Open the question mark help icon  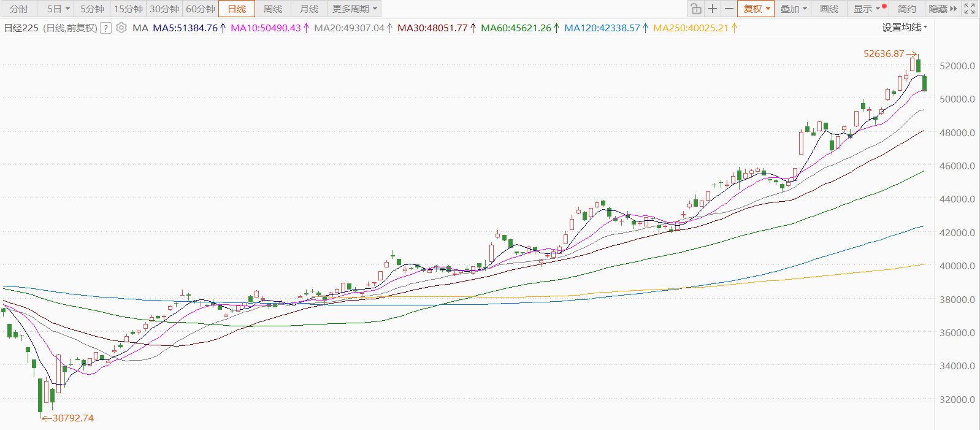coord(105,28)
